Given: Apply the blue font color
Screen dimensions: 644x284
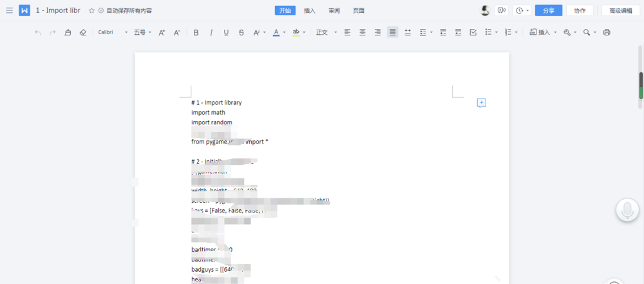Looking at the screenshot, I should click(276, 32).
